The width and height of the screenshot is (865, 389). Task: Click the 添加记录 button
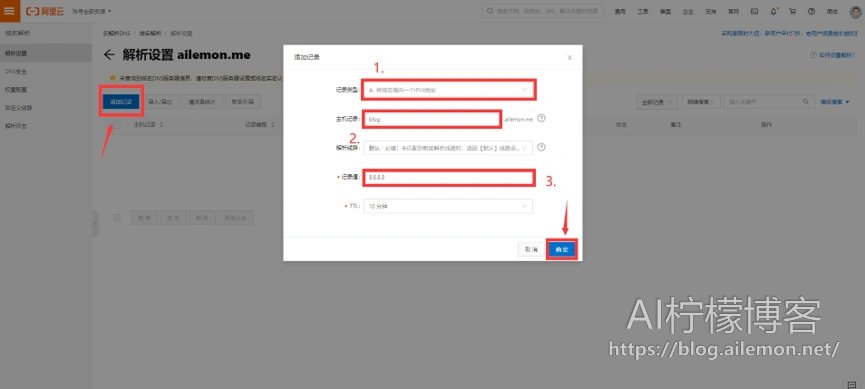coord(121,102)
